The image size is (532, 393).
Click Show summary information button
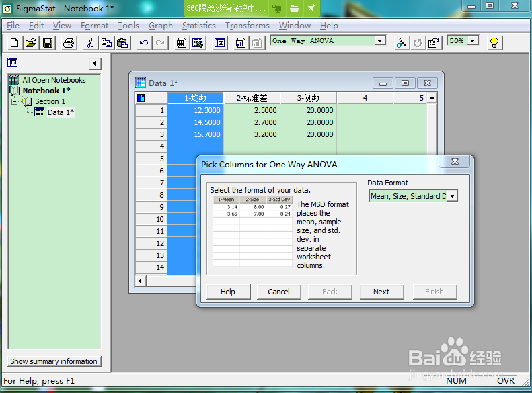(54, 361)
